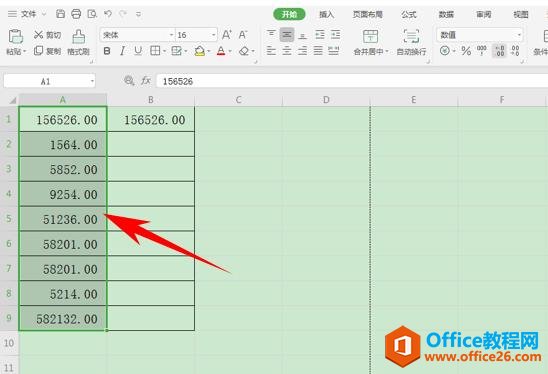This screenshot has width=548, height=374.
Task: Open the 审阅 tab
Action: pos(484,14)
